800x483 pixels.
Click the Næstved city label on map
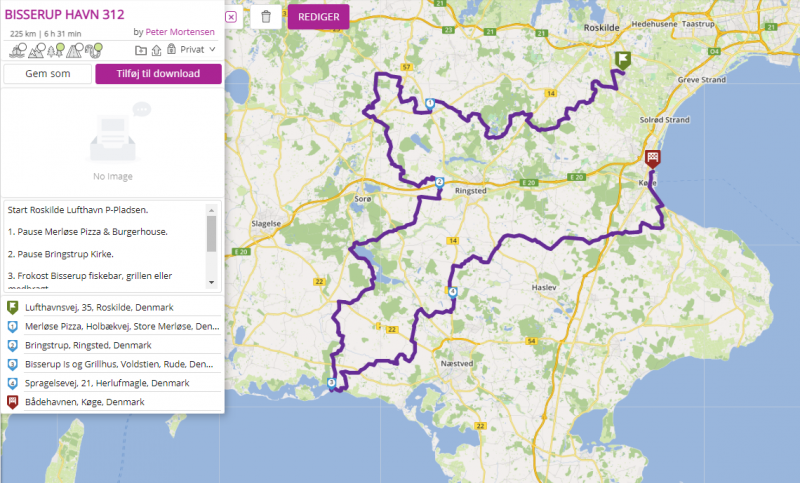coord(457,364)
